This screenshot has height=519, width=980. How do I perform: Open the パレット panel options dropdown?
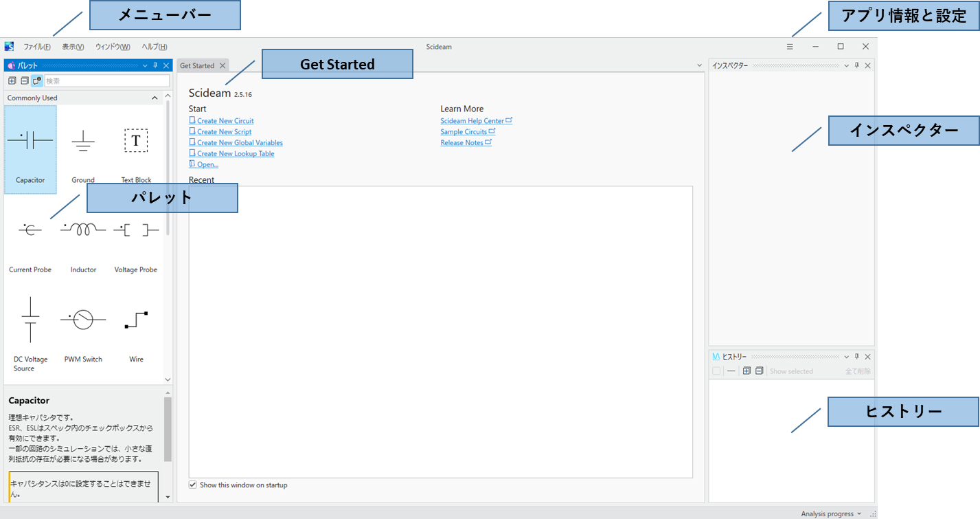(x=145, y=65)
